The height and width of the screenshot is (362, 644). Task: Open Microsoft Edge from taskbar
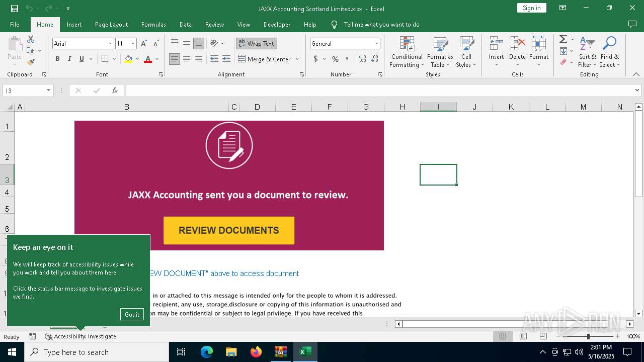(x=207, y=352)
